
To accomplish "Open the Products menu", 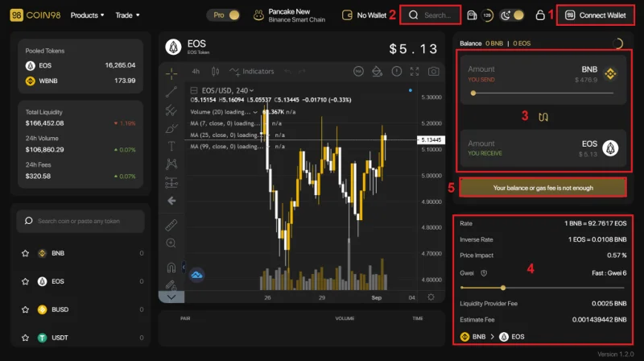I will [x=87, y=15].
